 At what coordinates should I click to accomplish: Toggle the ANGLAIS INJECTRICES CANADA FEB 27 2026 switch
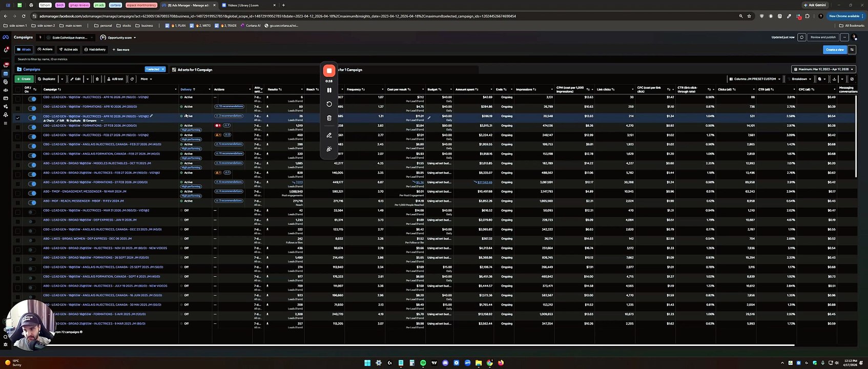[32, 146]
